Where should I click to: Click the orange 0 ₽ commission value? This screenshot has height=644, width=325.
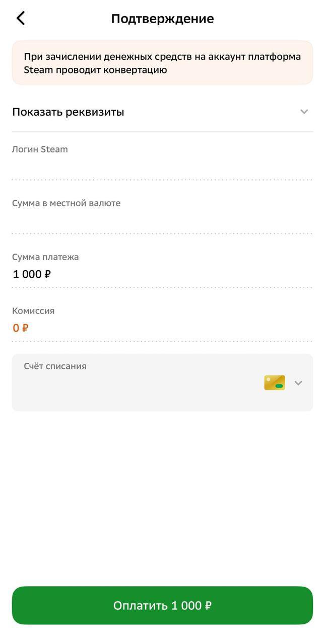[x=21, y=328]
